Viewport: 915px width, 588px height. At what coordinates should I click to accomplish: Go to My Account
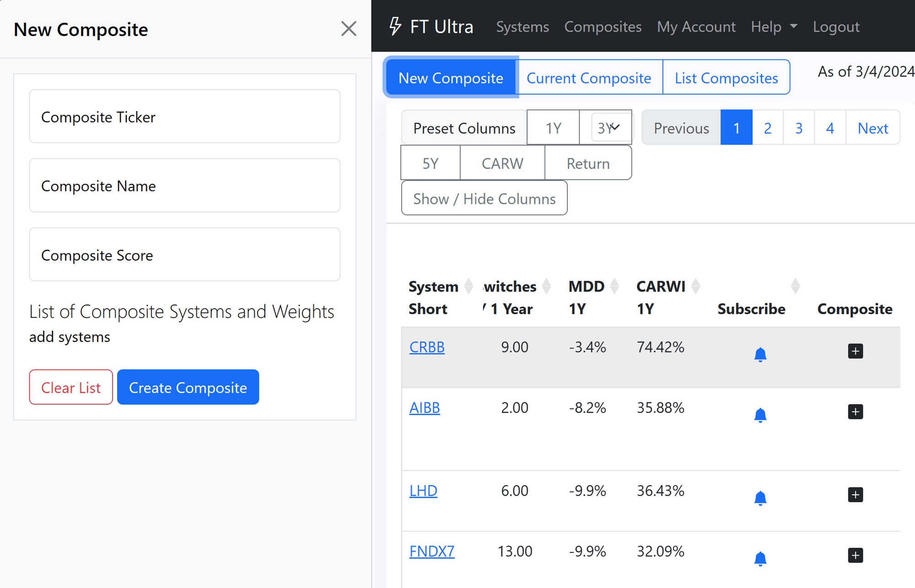tap(696, 27)
